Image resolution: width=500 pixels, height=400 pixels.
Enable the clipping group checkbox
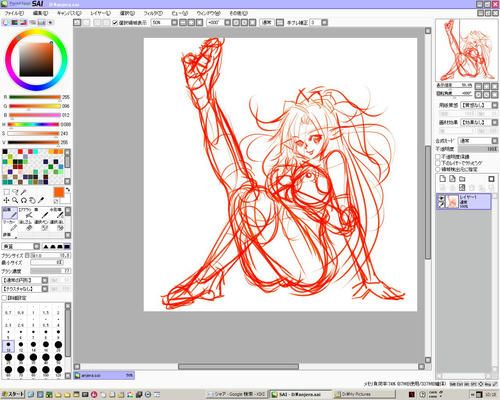pos(438,163)
